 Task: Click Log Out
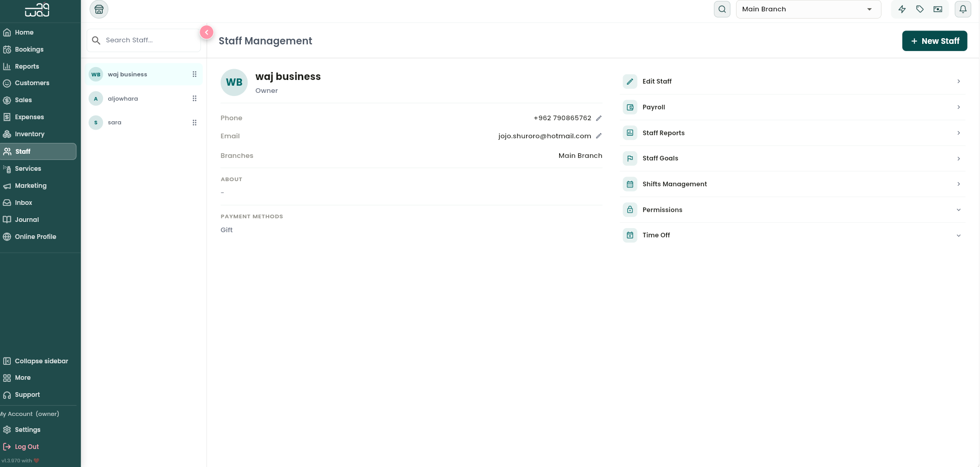tap(38, 447)
